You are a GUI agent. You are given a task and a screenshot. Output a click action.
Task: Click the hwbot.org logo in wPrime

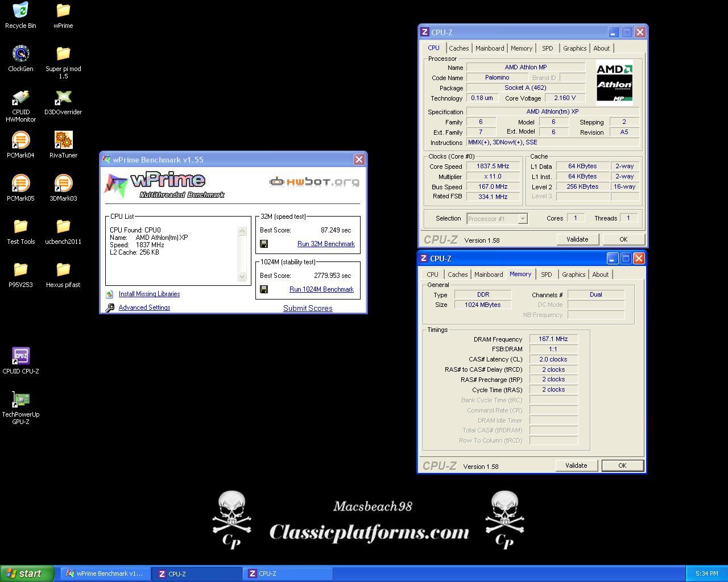coord(315,182)
